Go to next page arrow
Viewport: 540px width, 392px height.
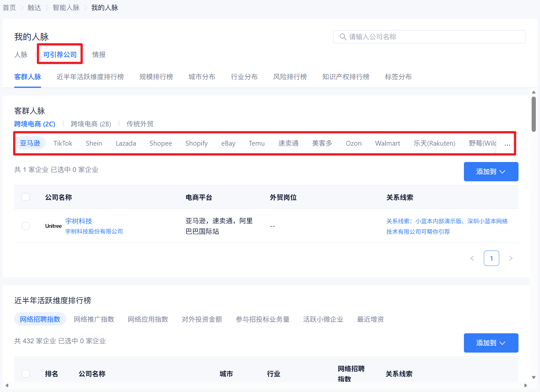pos(510,258)
